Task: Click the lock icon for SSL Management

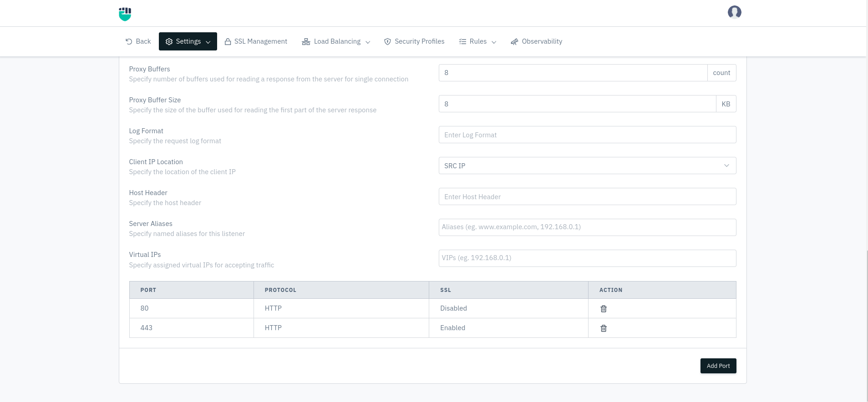Action: click(x=228, y=41)
